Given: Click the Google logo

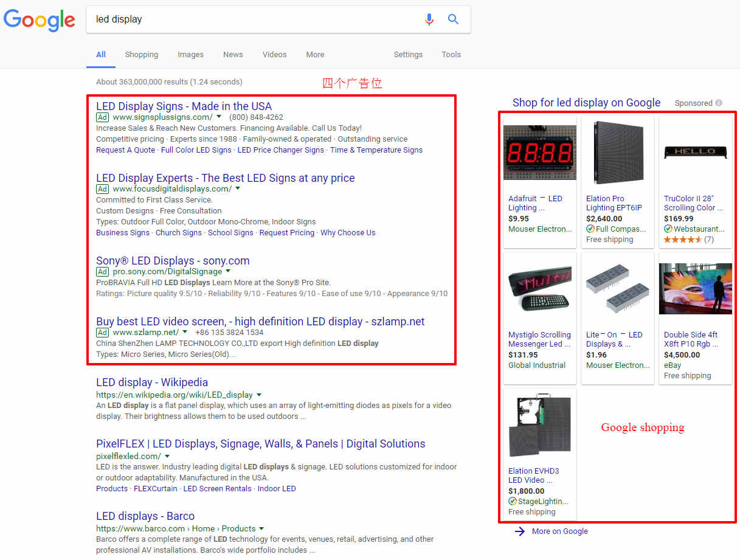Looking at the screenshot, I should (x=40, y=20).
